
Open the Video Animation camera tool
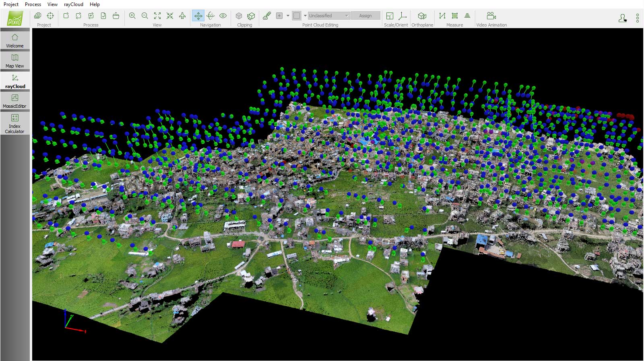click(491, 16)
